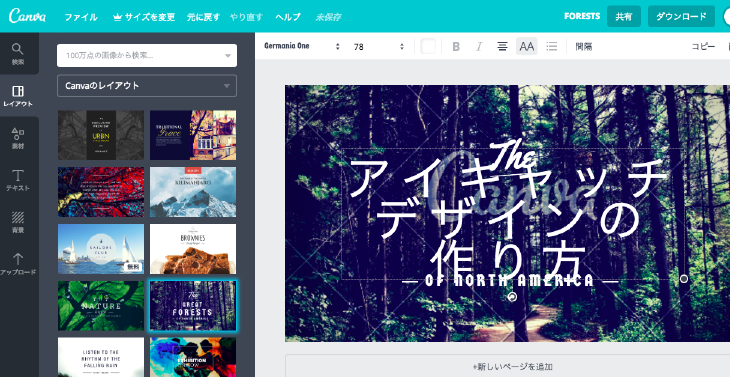
Task: Open the text color swatch
Action: (x=428, y=47)
